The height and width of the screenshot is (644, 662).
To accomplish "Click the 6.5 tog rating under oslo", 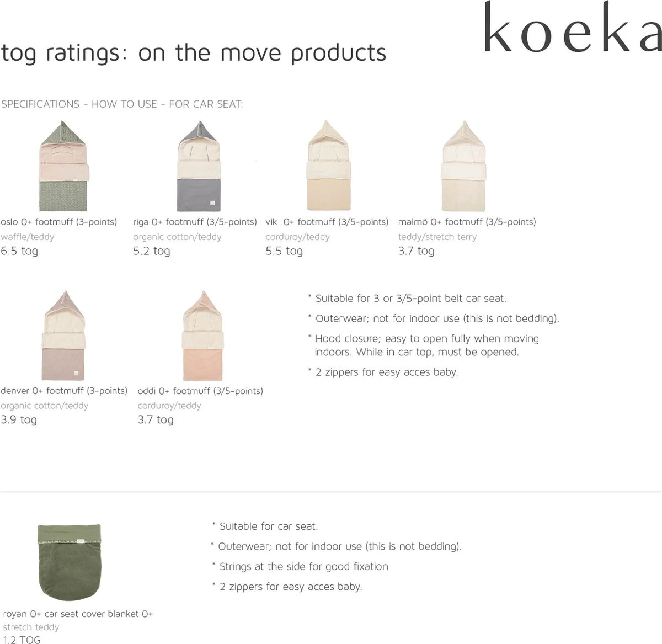I will [19, 251].
